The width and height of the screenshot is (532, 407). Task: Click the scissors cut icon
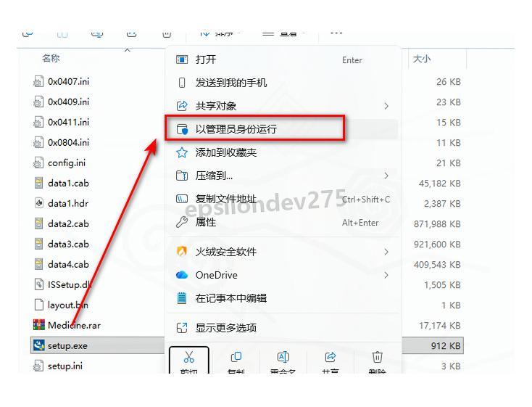point(189,357)
